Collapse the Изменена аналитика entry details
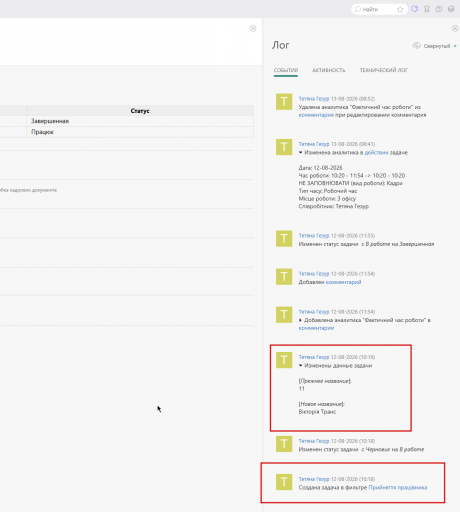 pos(300,152)
